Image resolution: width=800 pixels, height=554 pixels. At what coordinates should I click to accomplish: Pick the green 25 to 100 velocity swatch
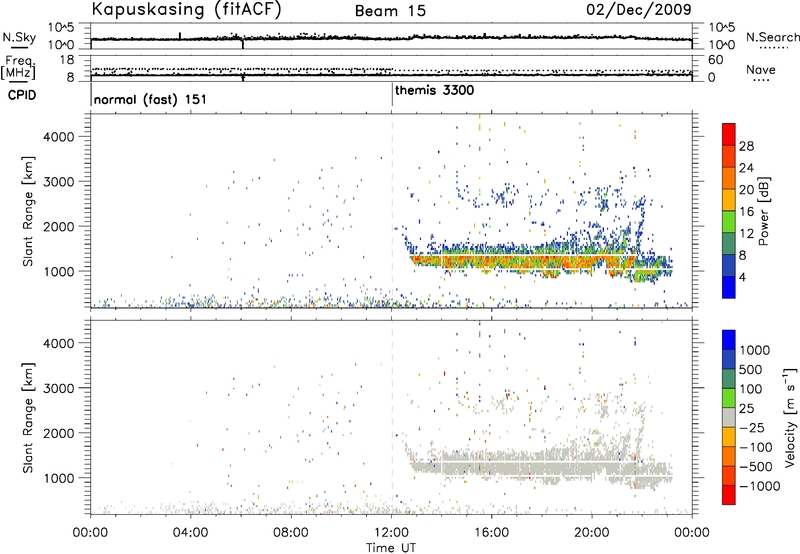pos(729,398)
